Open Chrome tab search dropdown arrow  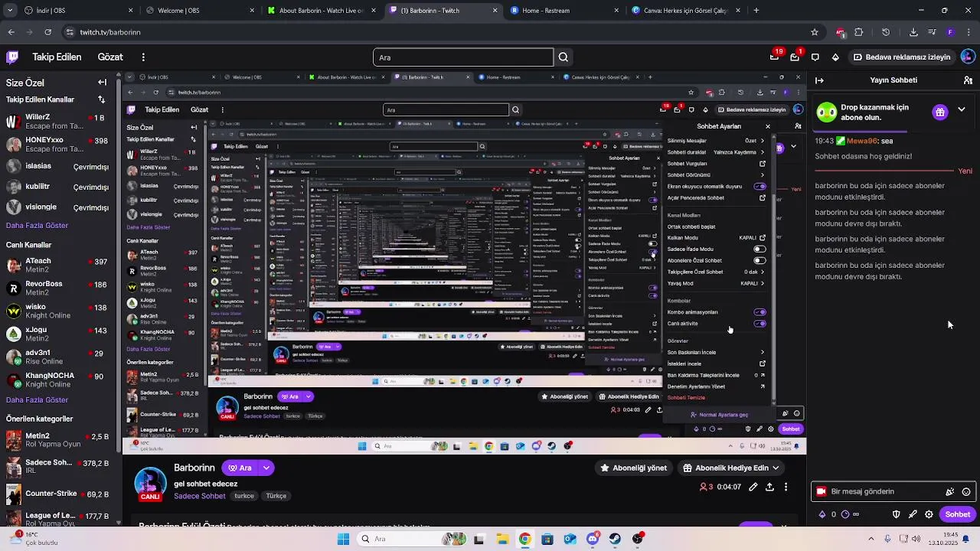[11, 11]
